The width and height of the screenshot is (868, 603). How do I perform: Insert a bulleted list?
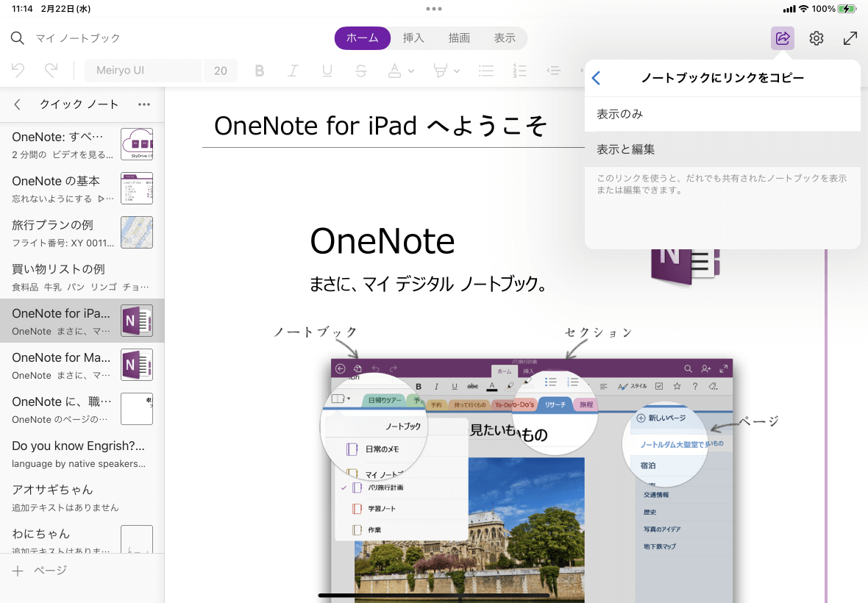tap(486, 71)
